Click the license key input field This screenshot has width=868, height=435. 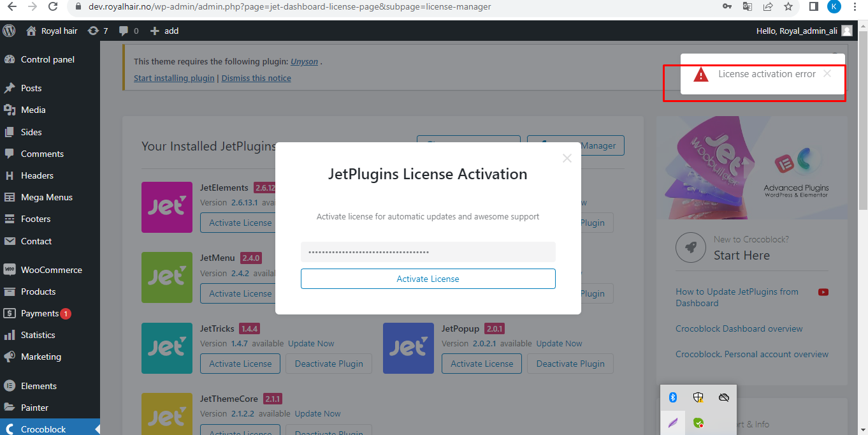point(428,252)
